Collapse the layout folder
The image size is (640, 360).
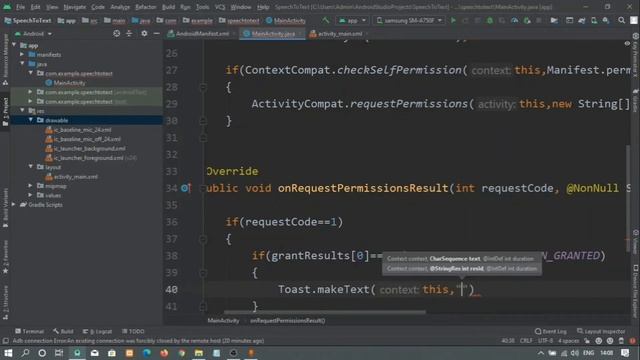tap(31, 167)
